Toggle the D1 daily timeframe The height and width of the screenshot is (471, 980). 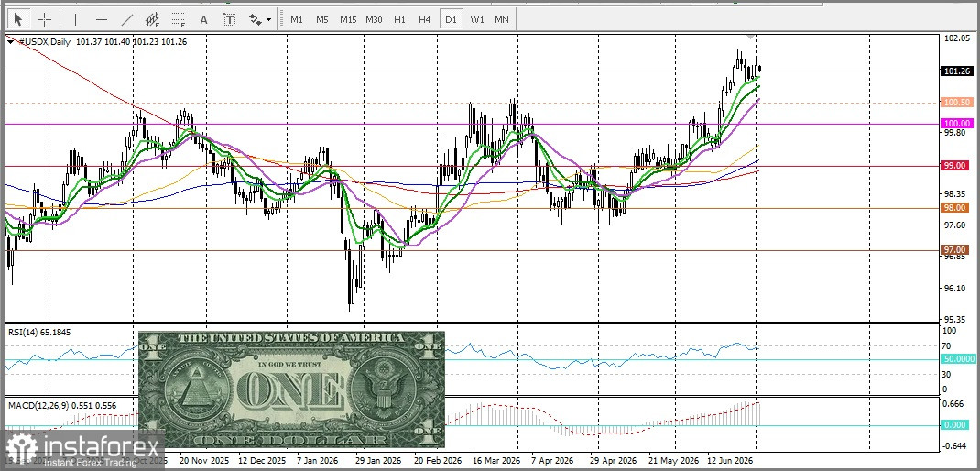451,19
